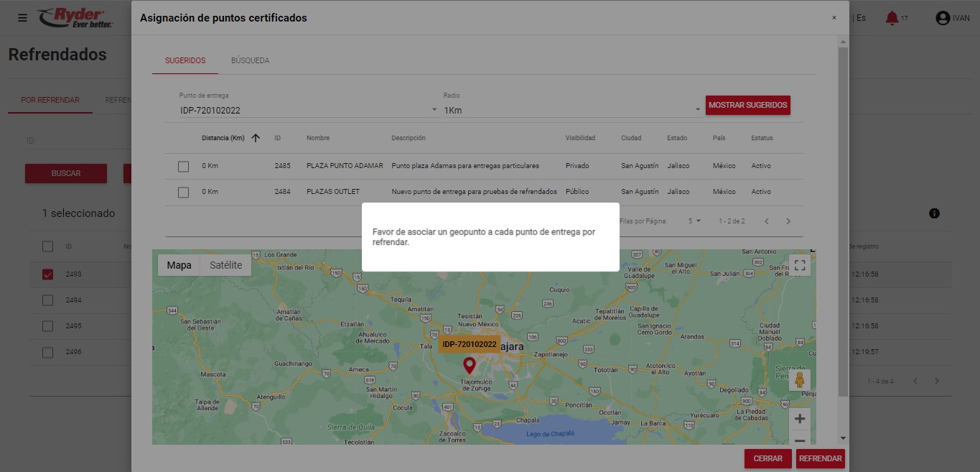Screen dimensions: 980x472
Task: Click the dialog vertical scrollbar
Action: tap(843, 216)
